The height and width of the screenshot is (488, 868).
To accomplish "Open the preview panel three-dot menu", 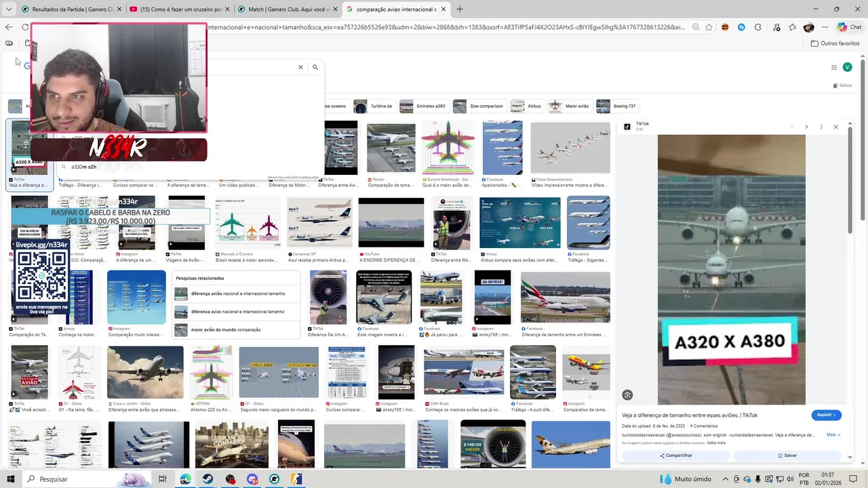I will (x=821, y=127).
